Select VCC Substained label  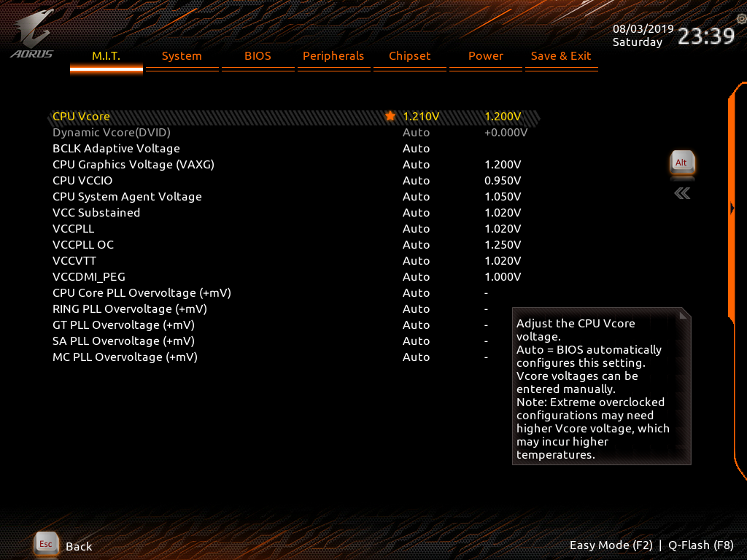point(96,213)
